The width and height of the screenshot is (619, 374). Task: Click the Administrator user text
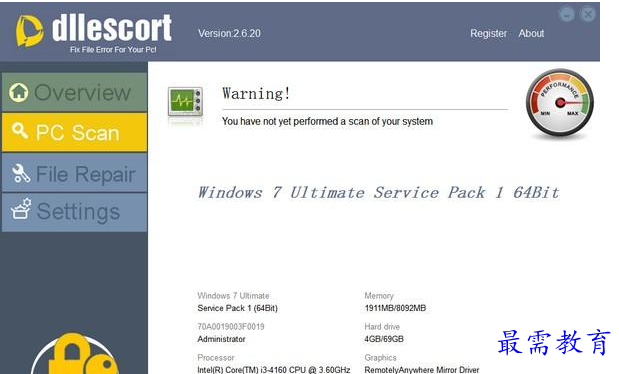(221, 339)
